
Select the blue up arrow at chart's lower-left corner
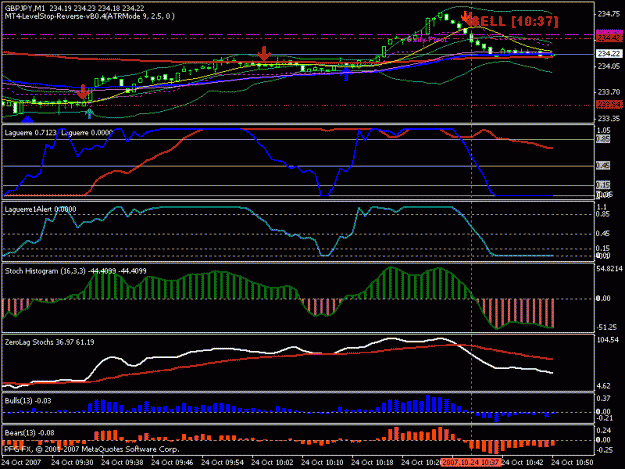coord(27,119)
